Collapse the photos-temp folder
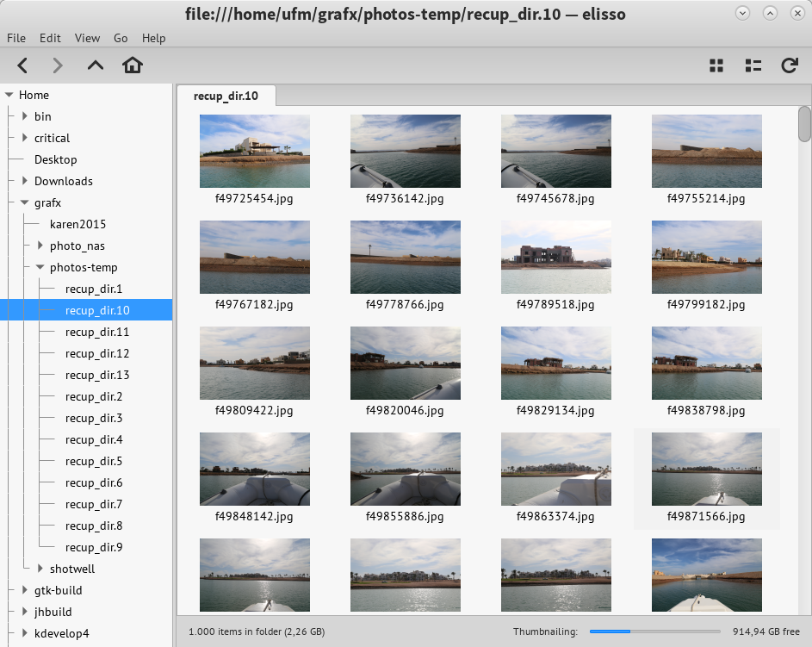Viewport: 812px width, 647px height. point(40,267)
